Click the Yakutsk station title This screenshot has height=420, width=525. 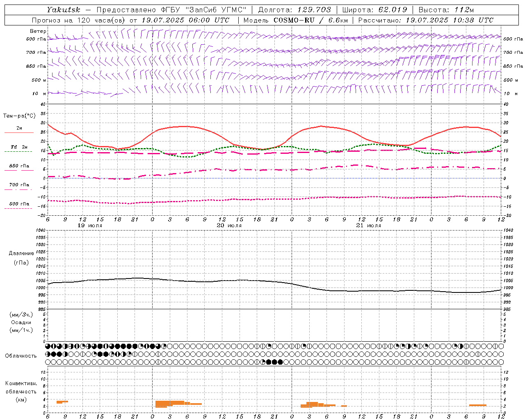point(63,9)
